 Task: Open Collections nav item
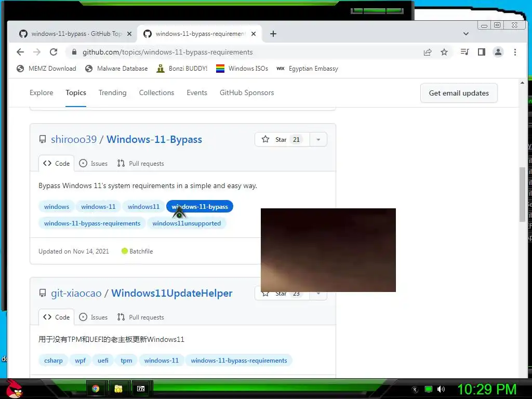tap(156, 92)
